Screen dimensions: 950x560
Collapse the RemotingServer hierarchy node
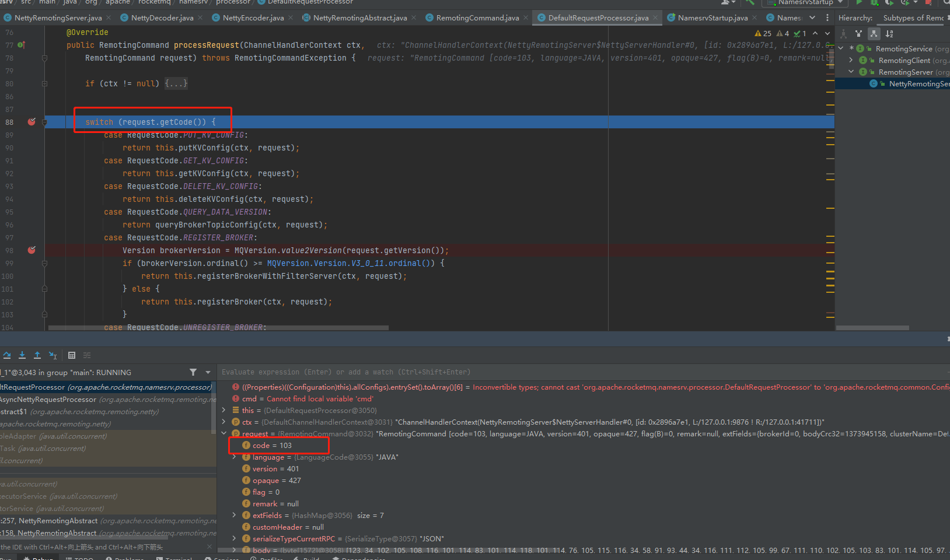(851, 72)
